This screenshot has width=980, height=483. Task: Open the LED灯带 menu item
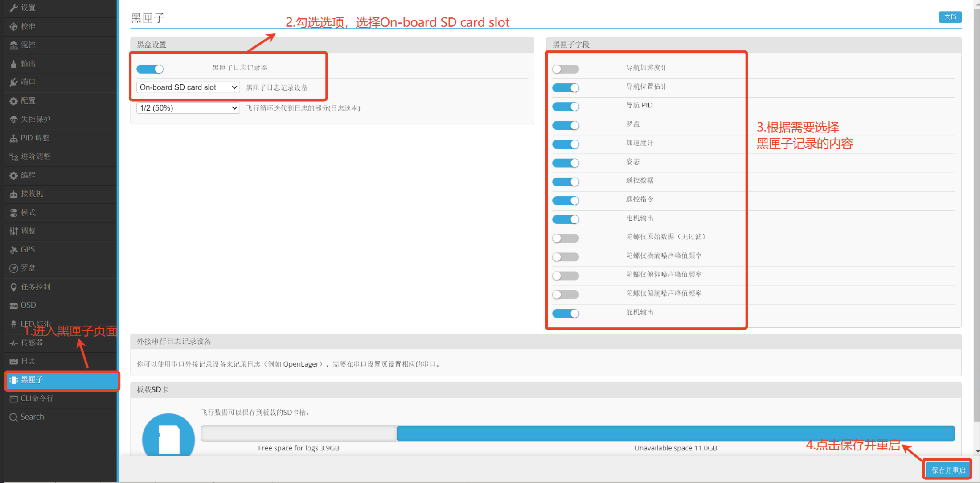[60, 324]
